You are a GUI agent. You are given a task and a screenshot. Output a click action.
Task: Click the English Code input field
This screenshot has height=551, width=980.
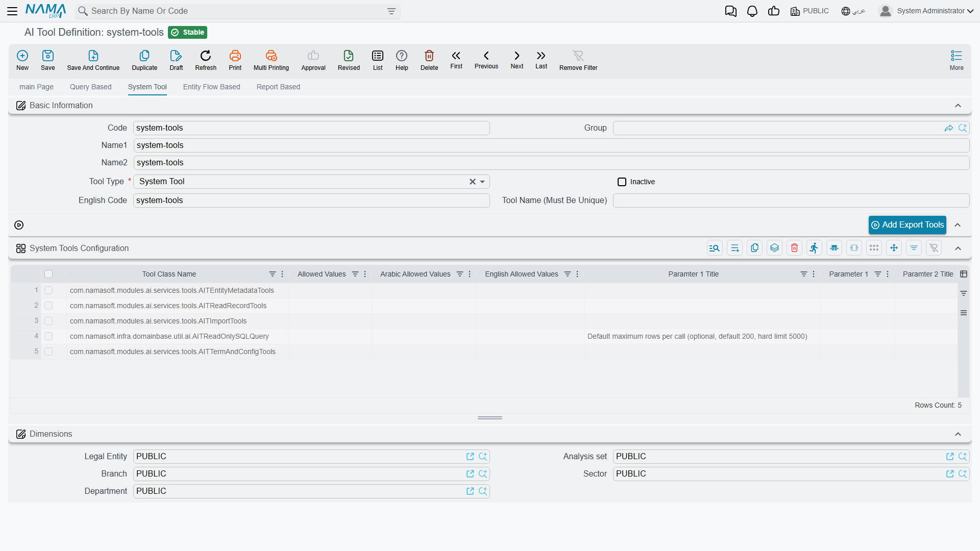click(x=311, y=201)
